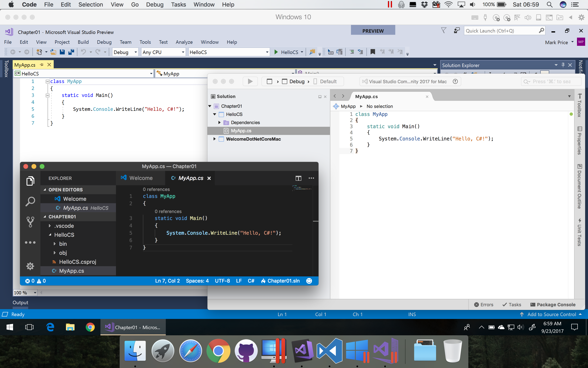Toggle pin on MyApp.cs tab in Visual Studio
The height and width of the screenshot is (368, 588).
[42, 65]
